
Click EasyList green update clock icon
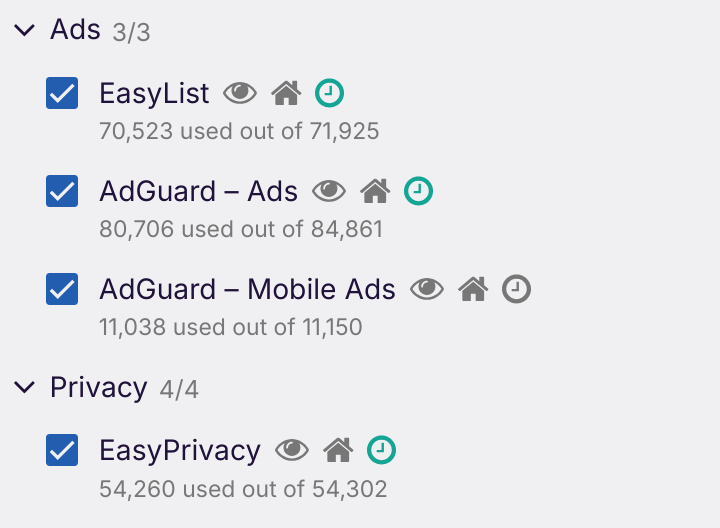tap(329, 93)
